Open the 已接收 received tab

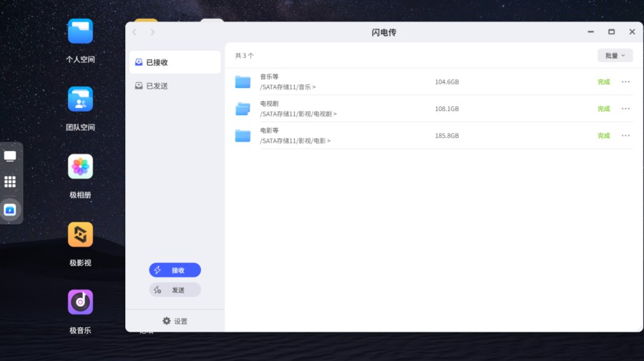pyautogui.click(x=175, y=62)
